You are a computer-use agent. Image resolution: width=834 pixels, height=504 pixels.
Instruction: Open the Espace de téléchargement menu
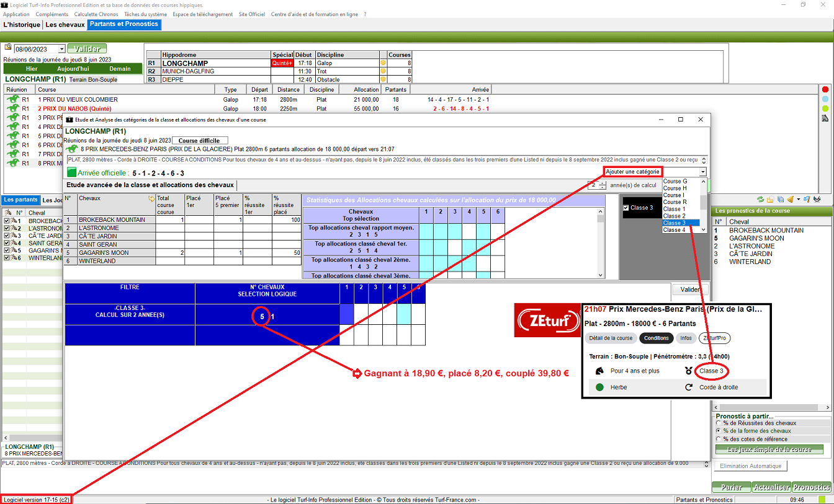point(203,14)
